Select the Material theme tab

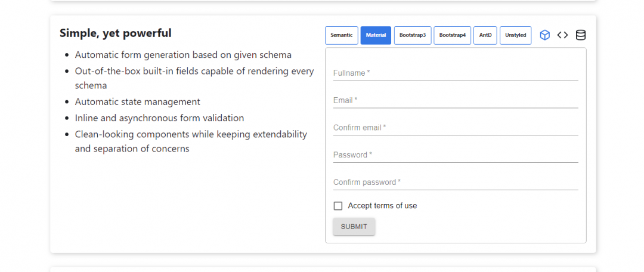pos(376,35)
